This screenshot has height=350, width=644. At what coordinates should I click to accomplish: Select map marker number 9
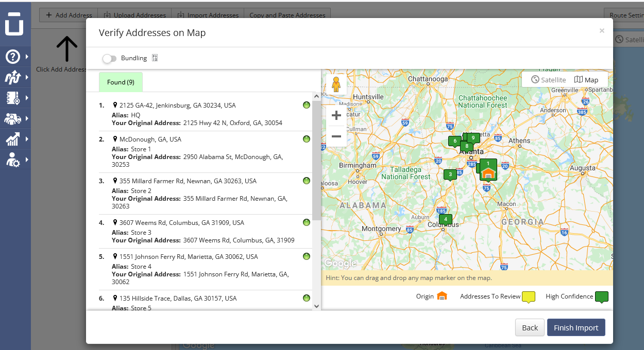tap(473, 137)
